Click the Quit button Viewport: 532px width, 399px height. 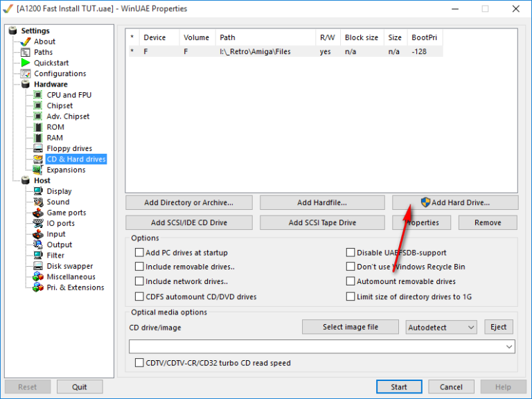80,387
